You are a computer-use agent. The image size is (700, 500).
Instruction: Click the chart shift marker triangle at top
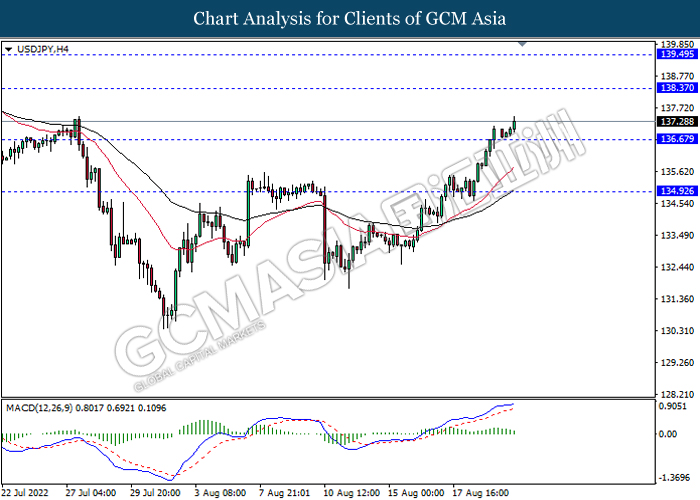[x=522, y=44]
